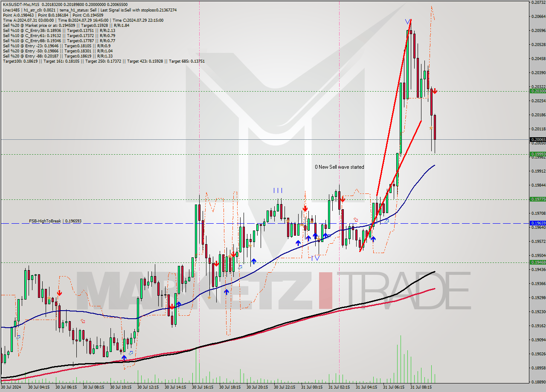This screenshot has height=392, width=546.
Task: Click the '30 Jul 22:15' time axis label
Action: (x=285, y=388)
